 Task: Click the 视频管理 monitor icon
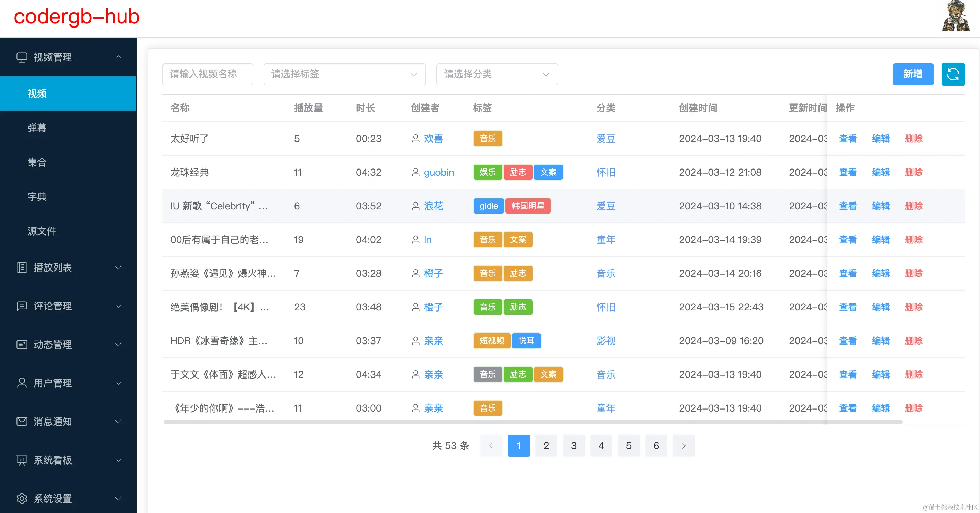pos(22,57)
